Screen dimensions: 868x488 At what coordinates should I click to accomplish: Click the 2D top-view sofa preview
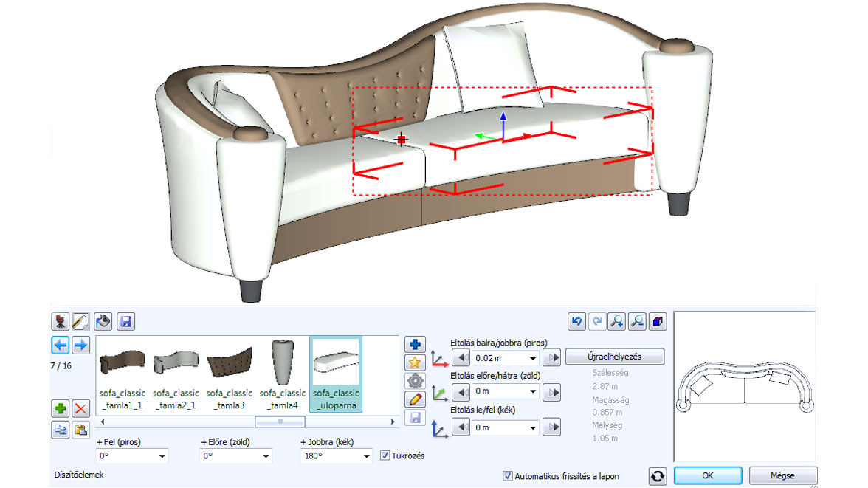(x=745, y=387)
